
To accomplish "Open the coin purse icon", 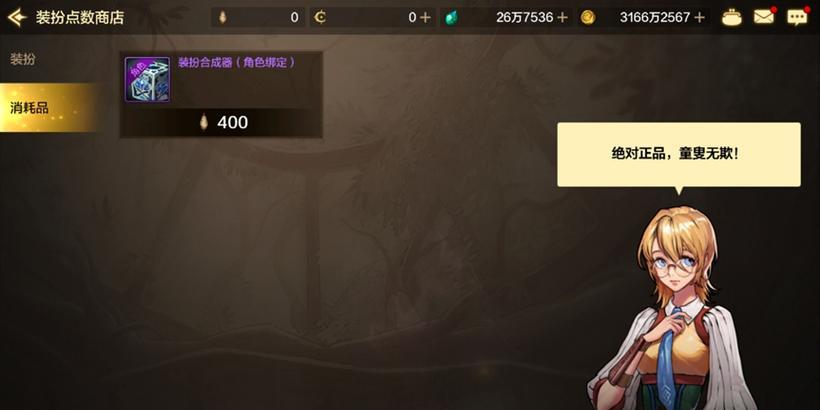I will [x=732, y=17].
